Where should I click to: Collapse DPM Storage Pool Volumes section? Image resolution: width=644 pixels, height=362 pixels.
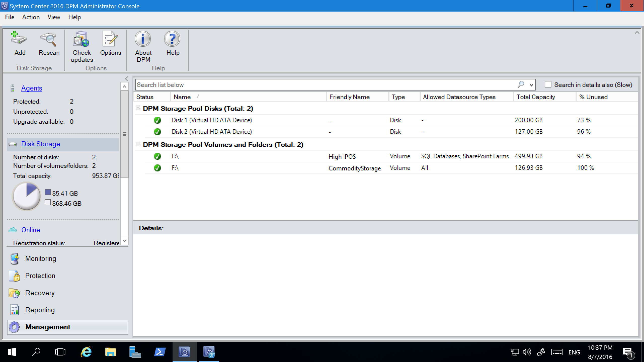139,145
